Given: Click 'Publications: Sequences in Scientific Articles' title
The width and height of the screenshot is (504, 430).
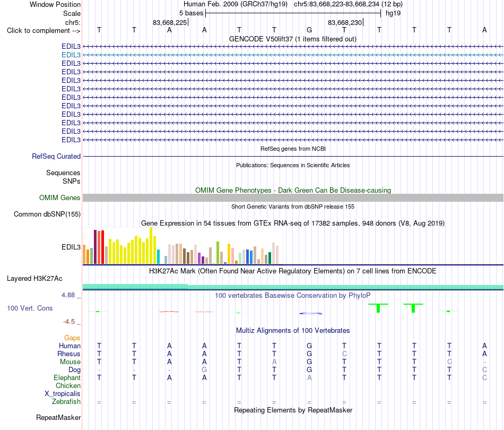Looking at the screenshot, I should point(293,165).
